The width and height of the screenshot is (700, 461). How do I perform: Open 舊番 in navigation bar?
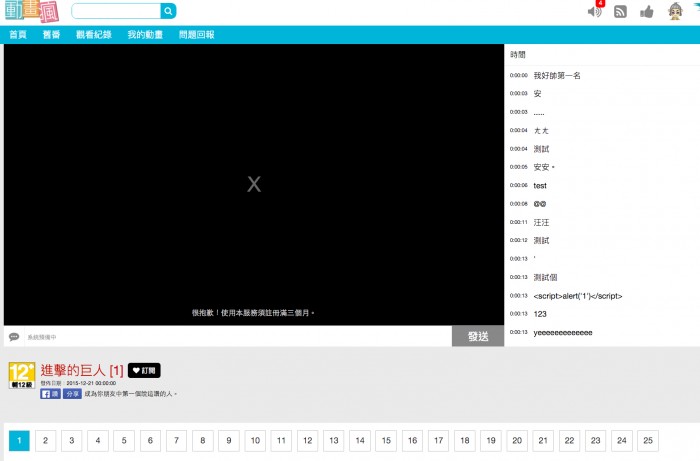click(51, 35)
